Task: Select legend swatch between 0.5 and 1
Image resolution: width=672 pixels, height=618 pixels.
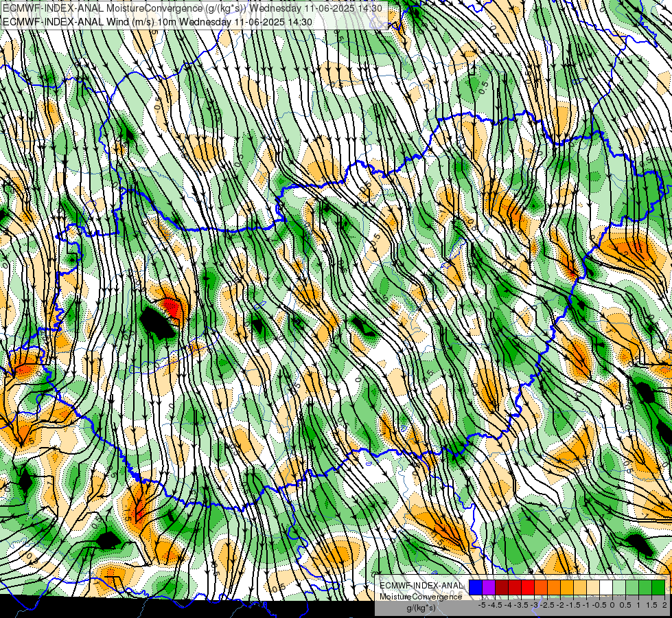Action: point(632,587)
